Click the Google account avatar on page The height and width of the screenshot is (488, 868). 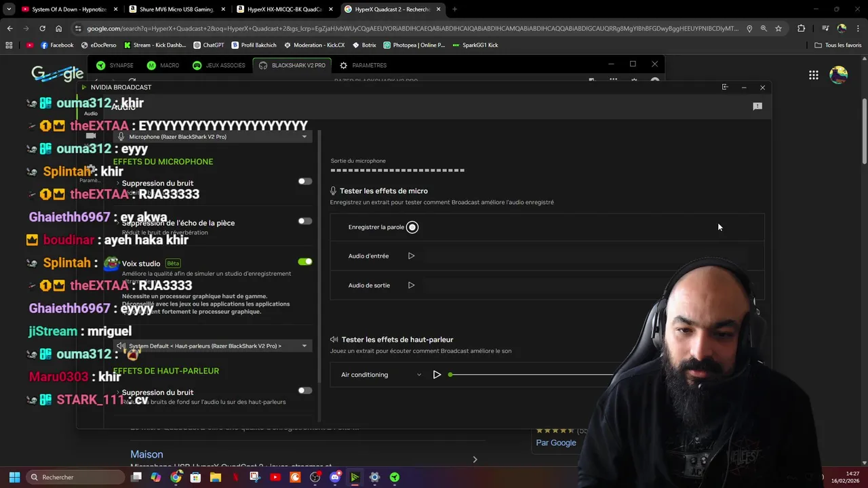pos(839,75)
